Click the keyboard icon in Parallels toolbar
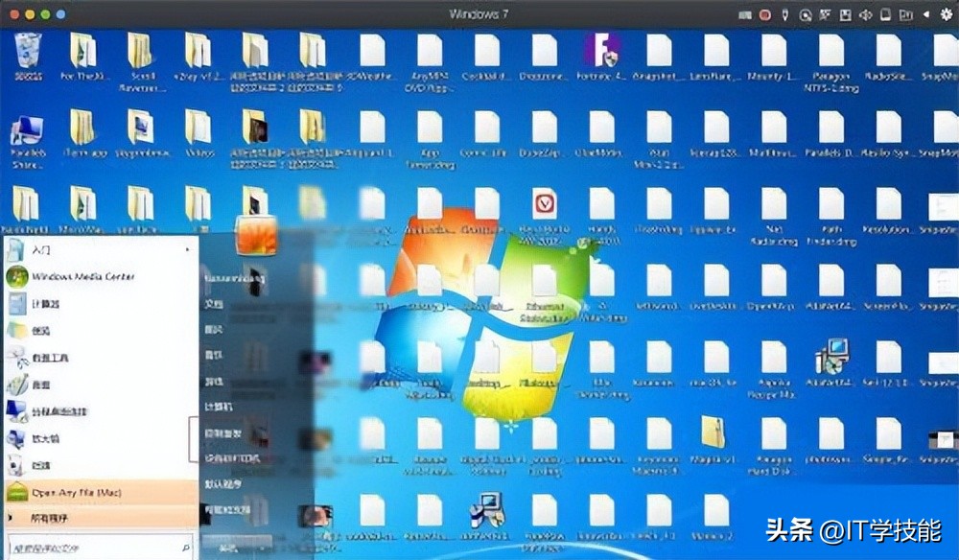The height and width of the screenshot is (560, 959). (x=747, y=14)
